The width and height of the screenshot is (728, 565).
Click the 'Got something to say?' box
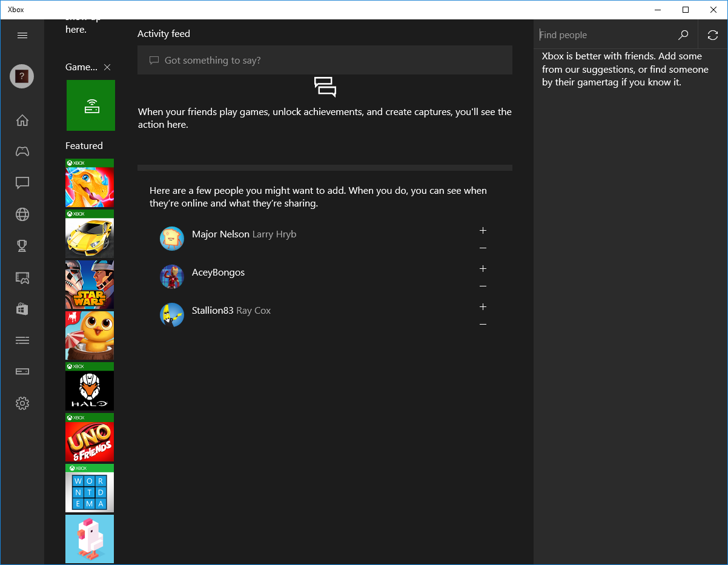click(325, 60)
